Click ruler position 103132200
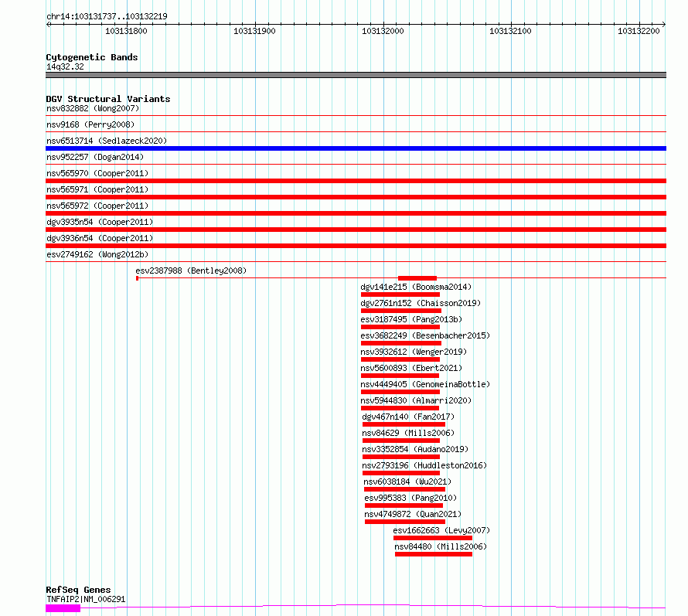Viewport: 688px width, 616px height. [x=639, y=31]
